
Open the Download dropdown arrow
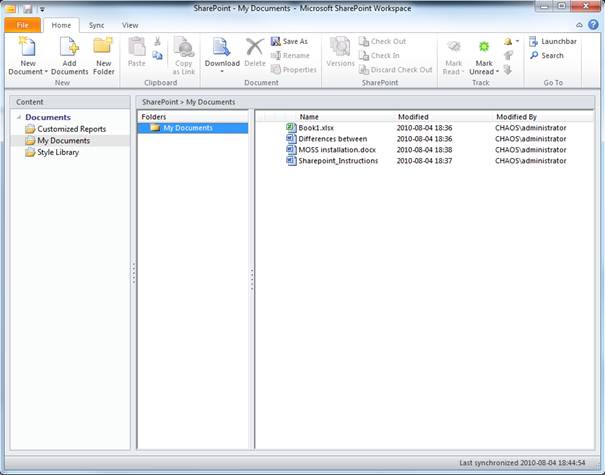(x=222, y=71)
